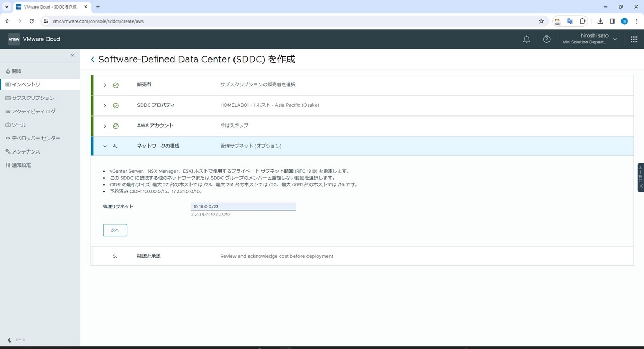Screen dimensions: 644x349
Task: Click the 管理サブネット input field
Action: [x=243, y=206]
